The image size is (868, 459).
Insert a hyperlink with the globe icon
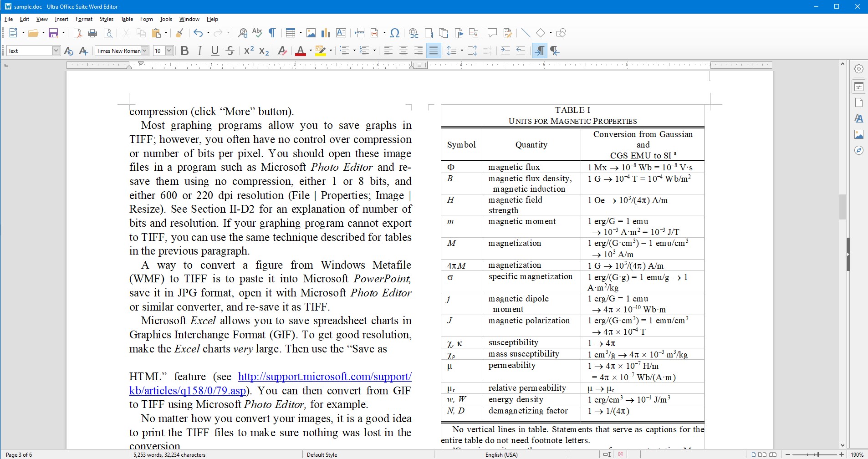point(414,33)
